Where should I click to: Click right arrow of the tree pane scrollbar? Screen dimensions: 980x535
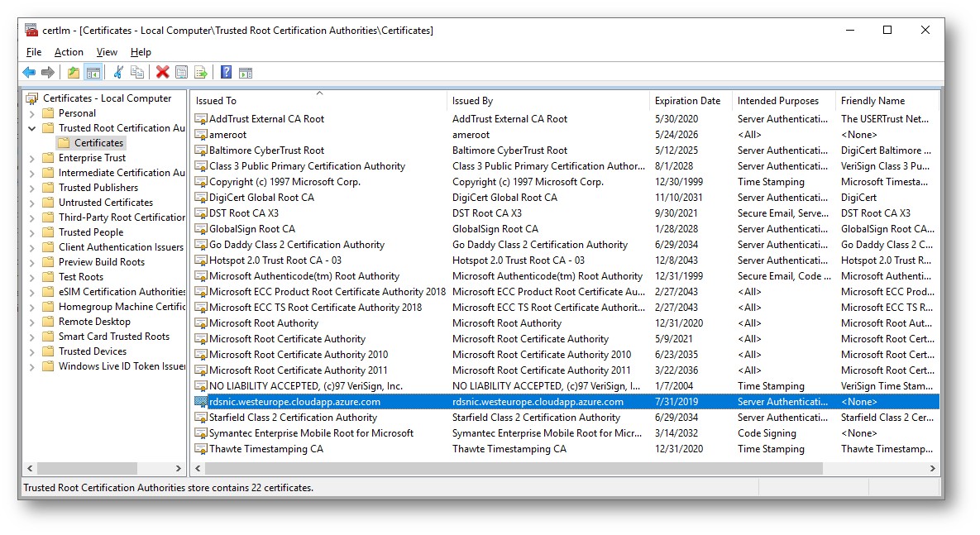178,468
